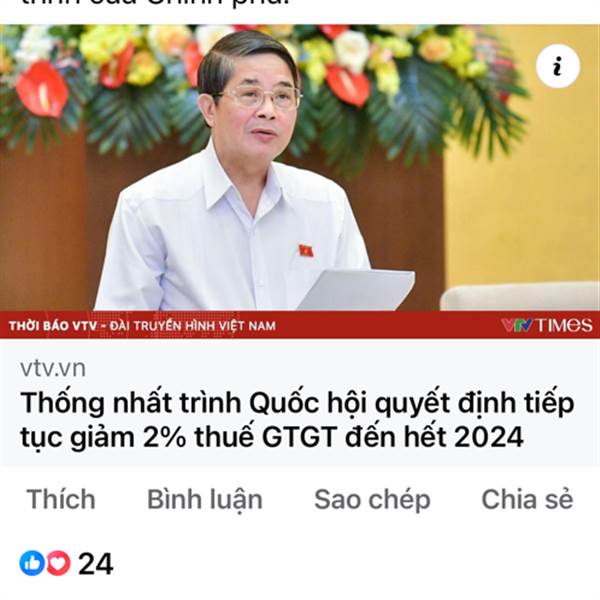Tap the info "i" icon on photo
The image size is (600, 600).
coord(558,66)
